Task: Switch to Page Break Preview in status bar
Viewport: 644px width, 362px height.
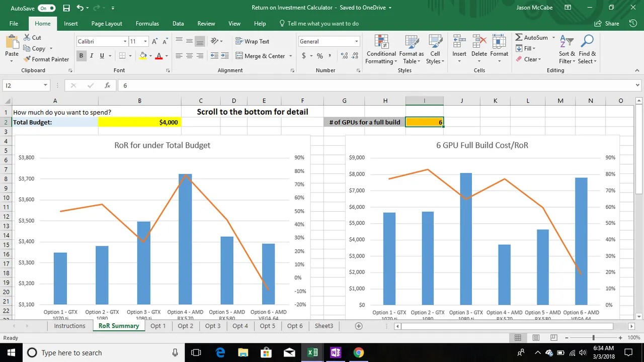Action: point(553,338)
